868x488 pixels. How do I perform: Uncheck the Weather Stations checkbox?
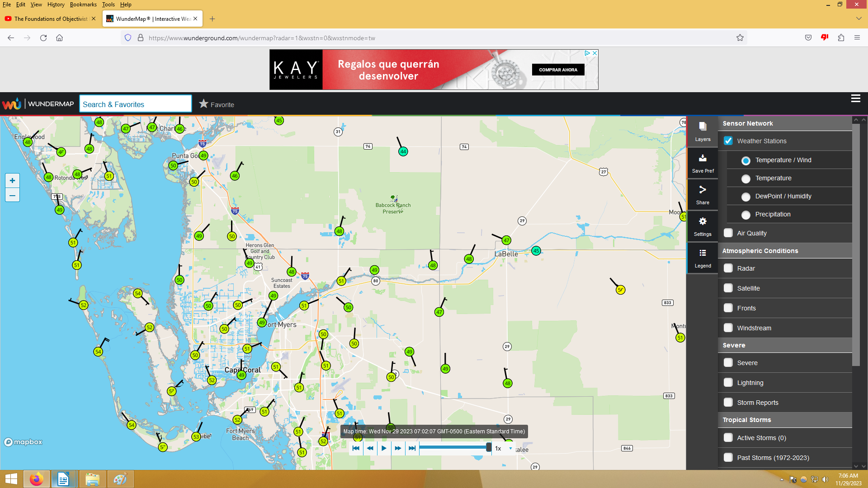point(728,141)
